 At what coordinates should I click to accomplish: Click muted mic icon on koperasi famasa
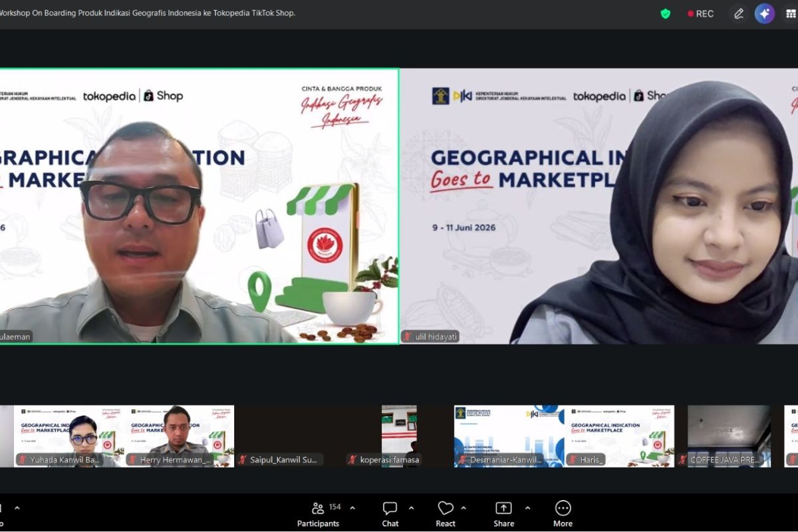tap(353, 460)
